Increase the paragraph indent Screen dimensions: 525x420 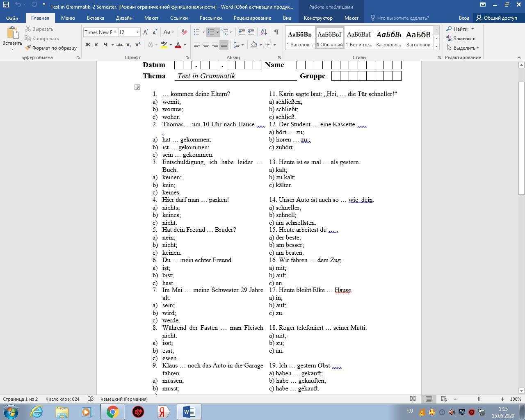click(251, 32)
